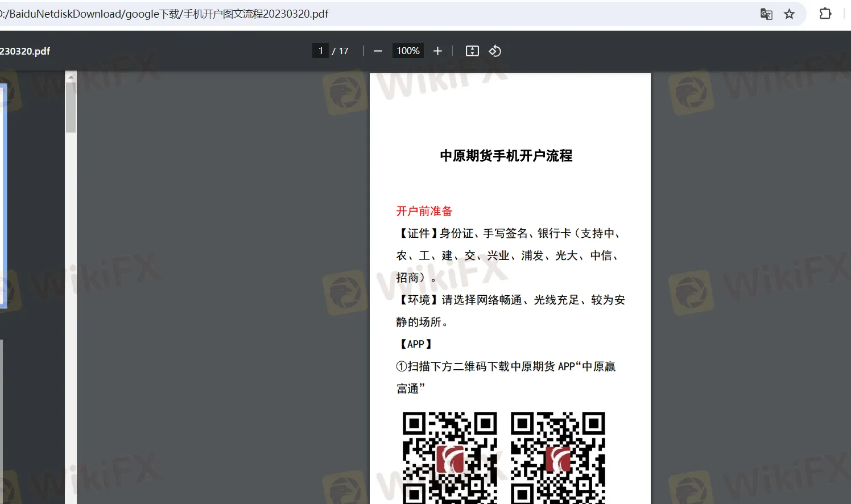
Task: Click the 230320.pdf file name in toolbar
Action: pos(25,51)
